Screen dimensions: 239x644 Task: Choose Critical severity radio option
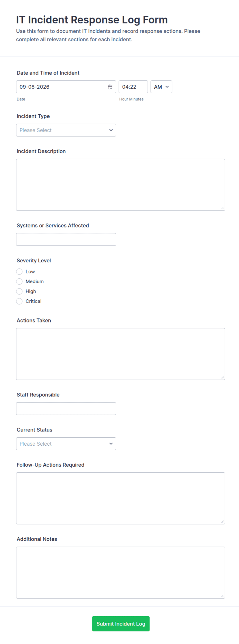(x=19, y=301)
